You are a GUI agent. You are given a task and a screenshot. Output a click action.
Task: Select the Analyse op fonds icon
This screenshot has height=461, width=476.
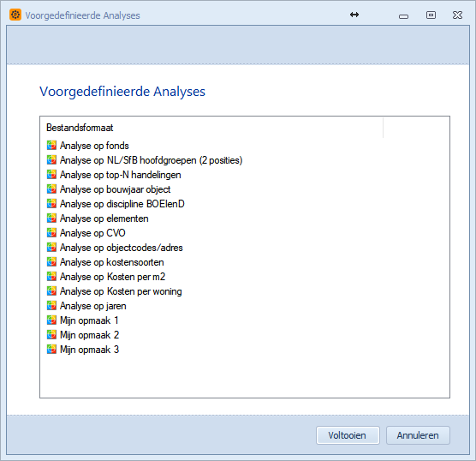[x=51, y=146]
